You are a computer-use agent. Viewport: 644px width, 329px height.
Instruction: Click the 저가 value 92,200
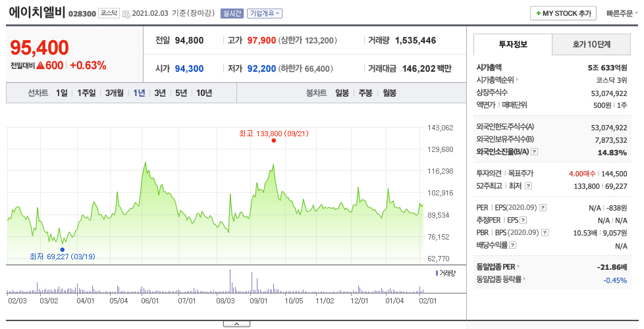[x=261, y=68]
